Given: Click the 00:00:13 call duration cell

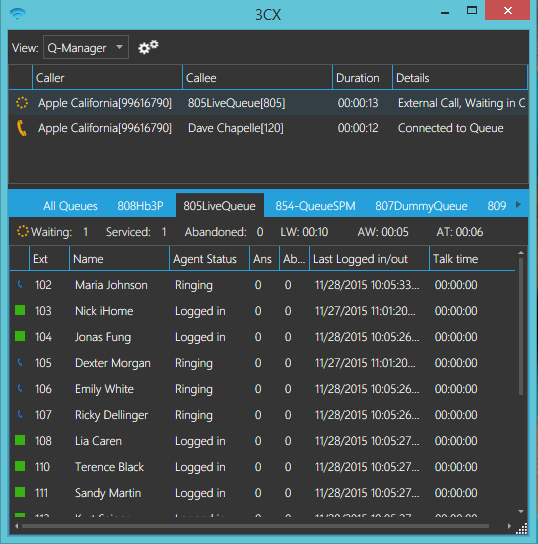Looking at the screenshot, I should pos(358,103).
